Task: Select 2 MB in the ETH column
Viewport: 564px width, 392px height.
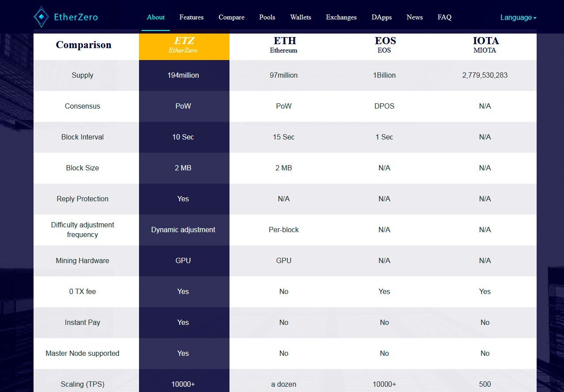Action: (x=284, y=168)
